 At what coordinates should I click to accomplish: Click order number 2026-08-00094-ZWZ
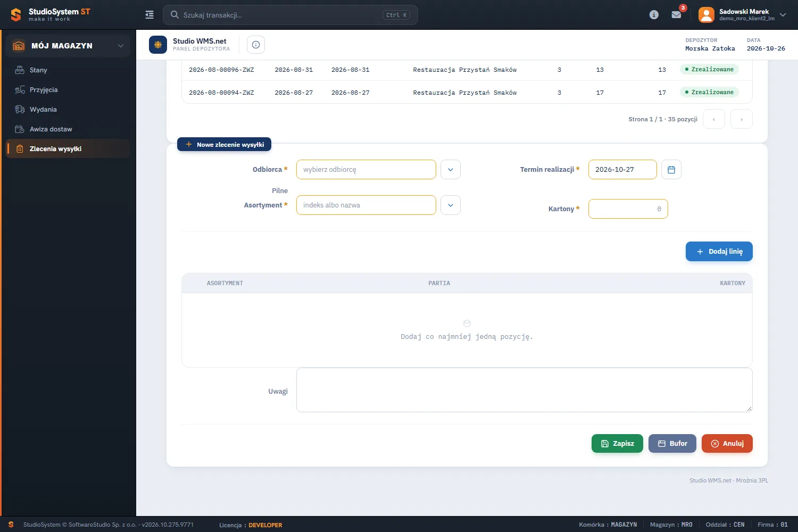[221, 93]
